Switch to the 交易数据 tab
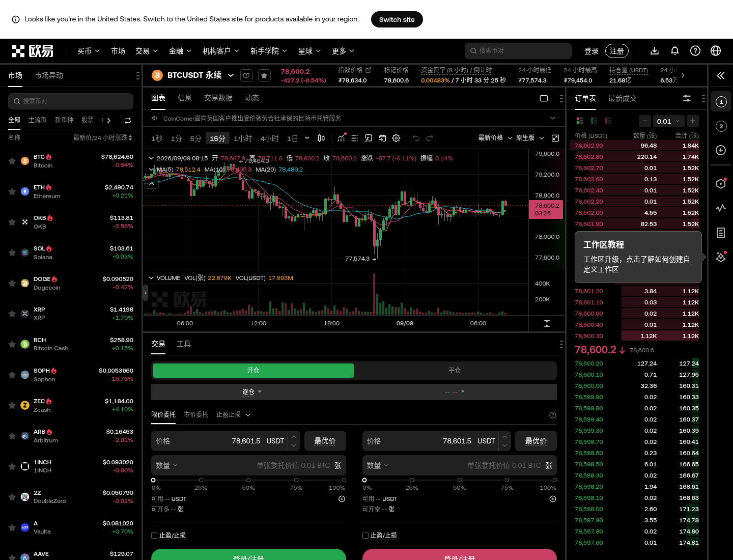 [218, 98]
